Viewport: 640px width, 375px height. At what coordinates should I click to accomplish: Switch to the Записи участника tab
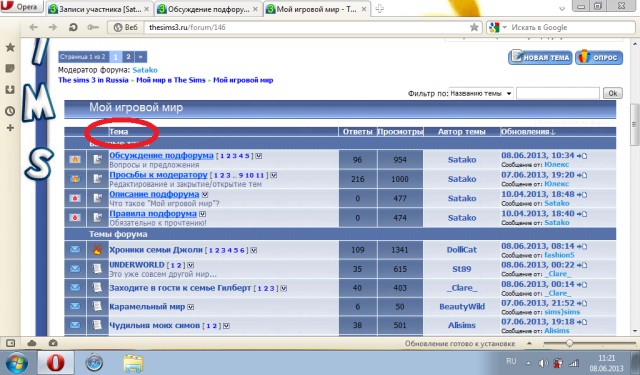(x=100, y=9)
